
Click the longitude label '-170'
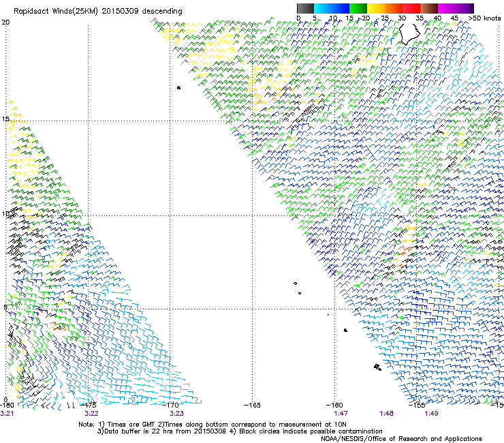pos(171,406)
